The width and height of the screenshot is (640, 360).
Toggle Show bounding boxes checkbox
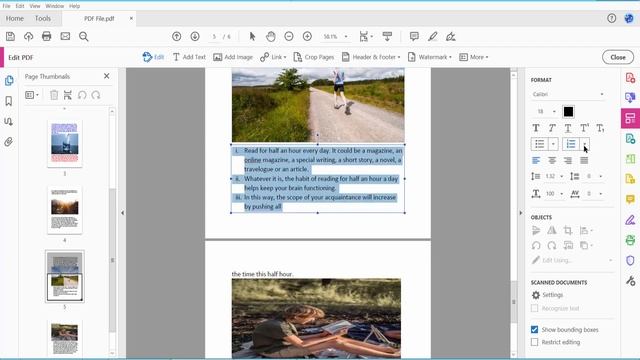(x=534, y=329)
